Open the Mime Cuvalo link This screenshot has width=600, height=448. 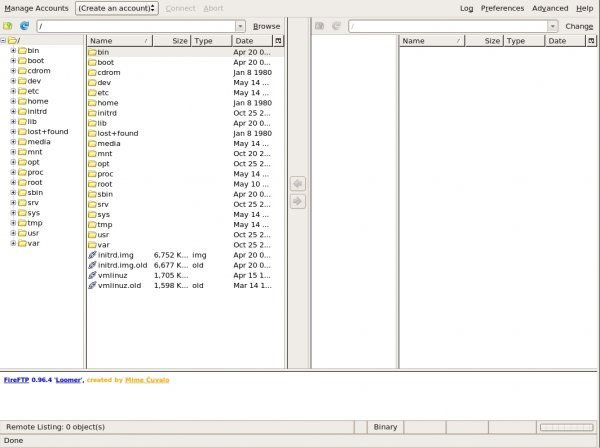pyautogui.click(x=147, y=380)
